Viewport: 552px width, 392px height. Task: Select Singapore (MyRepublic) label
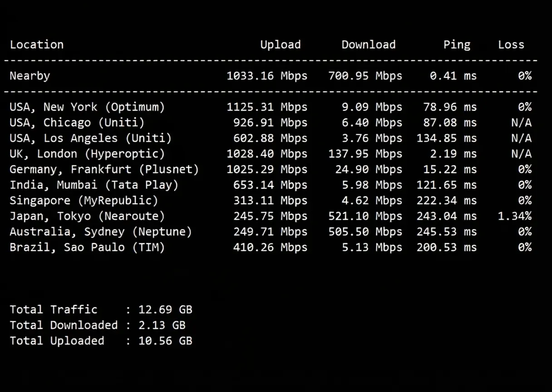84,201
